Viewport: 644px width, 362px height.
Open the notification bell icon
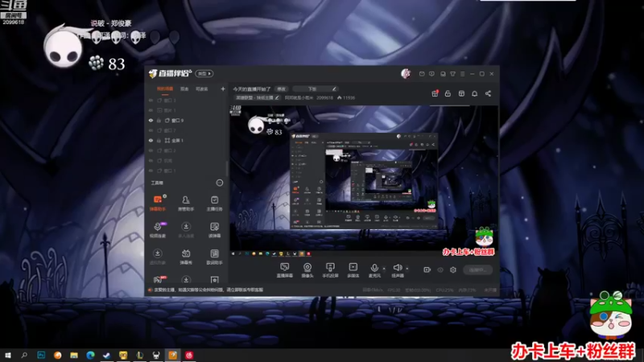(x=474, y=93)
